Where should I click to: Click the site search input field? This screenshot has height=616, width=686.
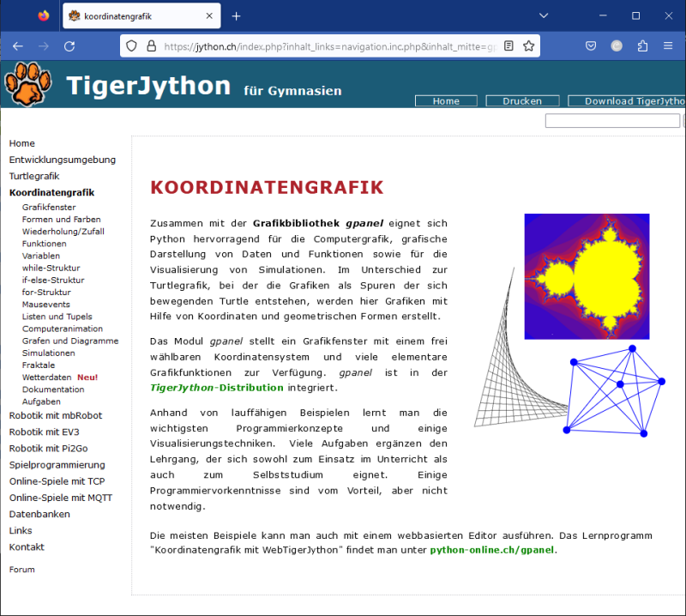(612, 120)
